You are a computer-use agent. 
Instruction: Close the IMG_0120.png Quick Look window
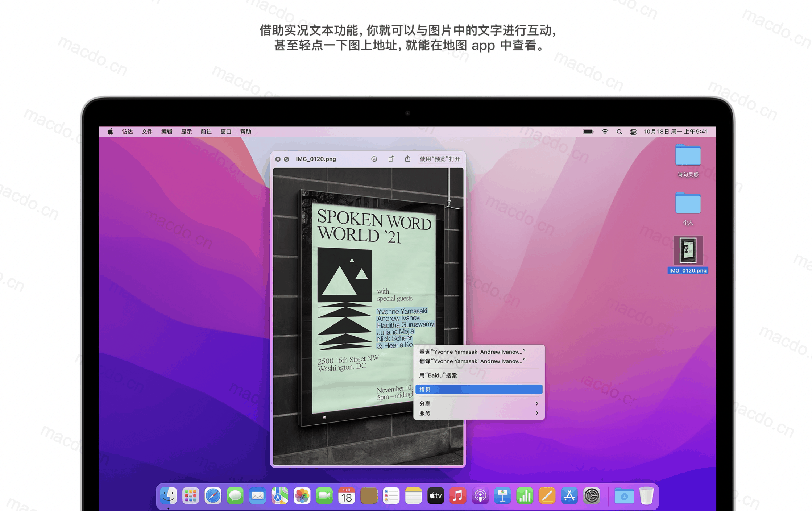pyautogui.click(x=278, y=159)
